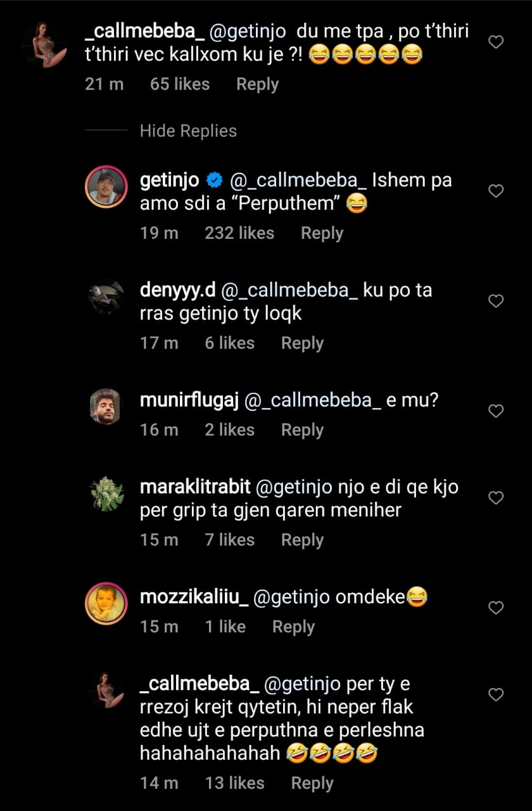
Task: Reply to mozzikaliiu_'s comment
Action: point(293,627)
